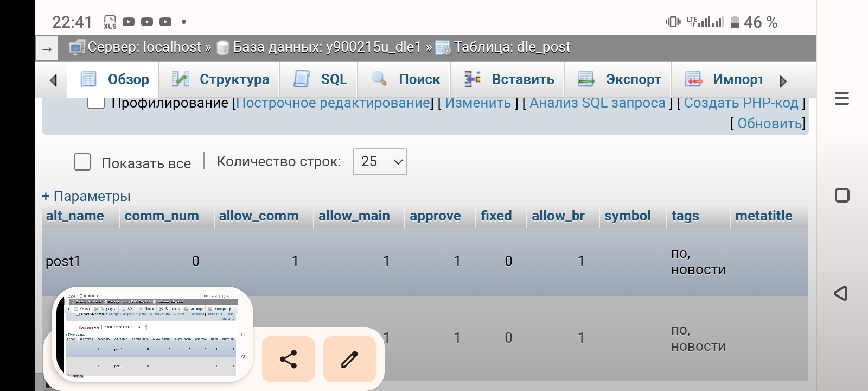Open the screenshot preview thumbnail

[152, 335]
